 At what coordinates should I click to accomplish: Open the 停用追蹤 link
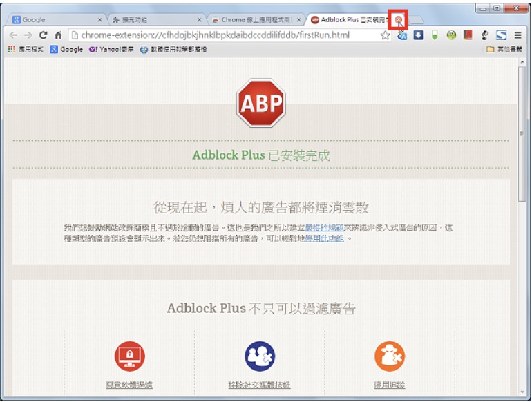[389, 385]
